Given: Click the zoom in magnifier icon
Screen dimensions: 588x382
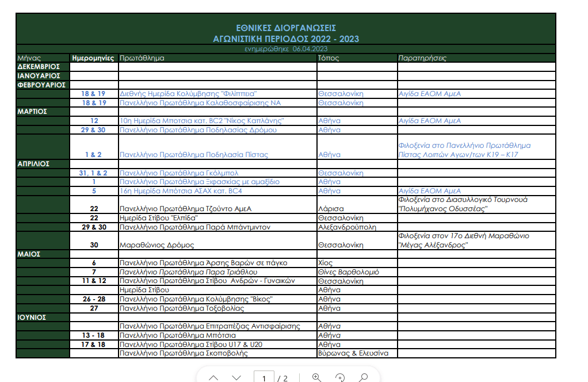Looking at the screenshot, I should 316,377.
